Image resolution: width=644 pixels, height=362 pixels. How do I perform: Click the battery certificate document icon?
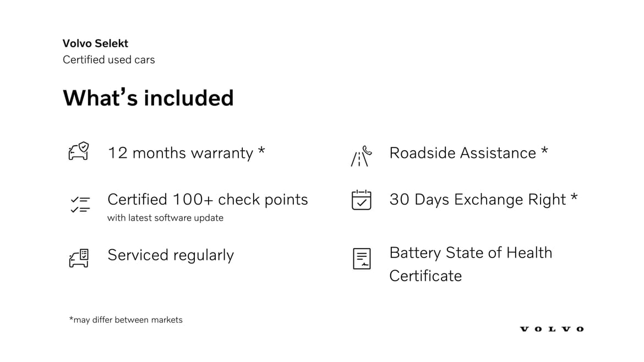click(362, 259)
